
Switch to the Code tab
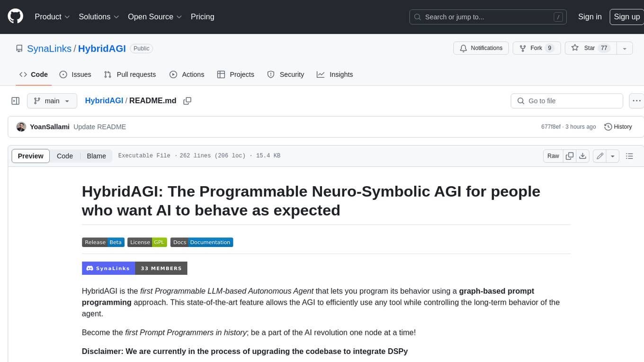point(33,74)
